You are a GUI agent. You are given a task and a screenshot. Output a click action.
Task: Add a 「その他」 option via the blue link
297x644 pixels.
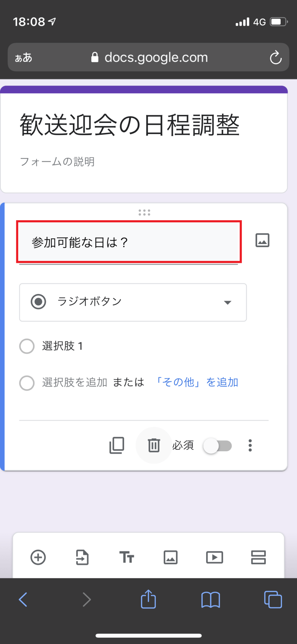click(197, 382)
